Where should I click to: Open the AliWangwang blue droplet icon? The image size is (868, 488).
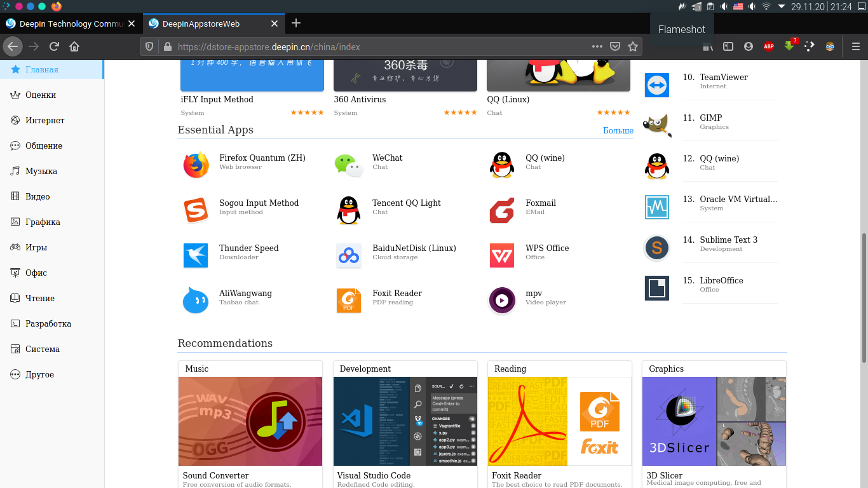(196, 301)
